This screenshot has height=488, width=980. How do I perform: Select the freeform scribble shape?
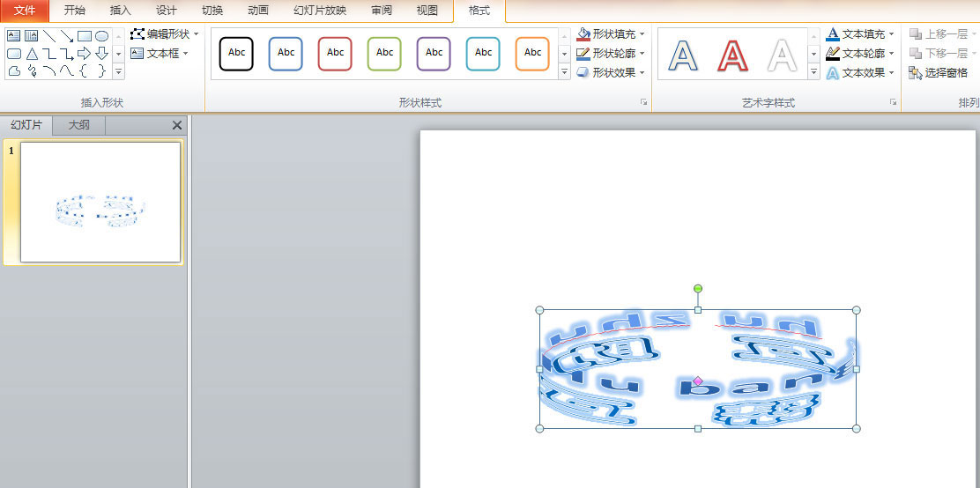pos(32,71)
